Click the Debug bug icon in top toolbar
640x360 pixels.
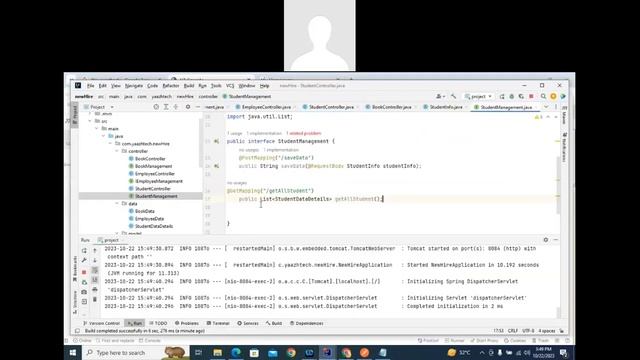(x=511, y=96)
